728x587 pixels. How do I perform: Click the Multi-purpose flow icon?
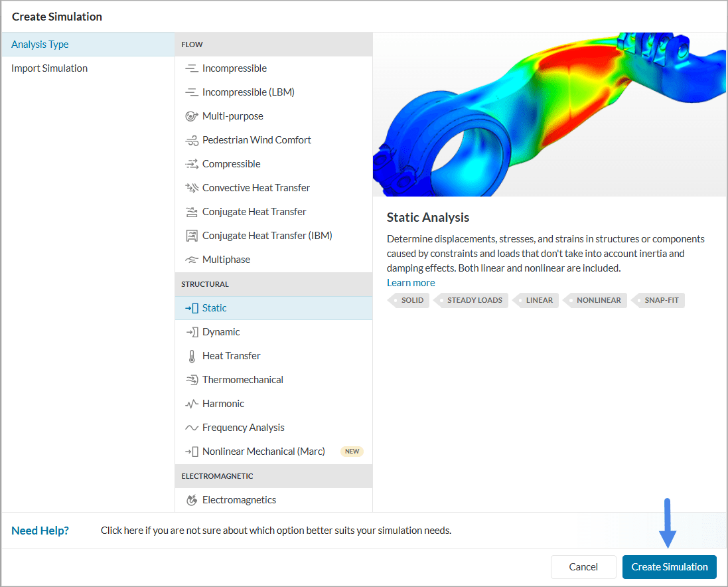pyautogui.click(x=190, y=116)
